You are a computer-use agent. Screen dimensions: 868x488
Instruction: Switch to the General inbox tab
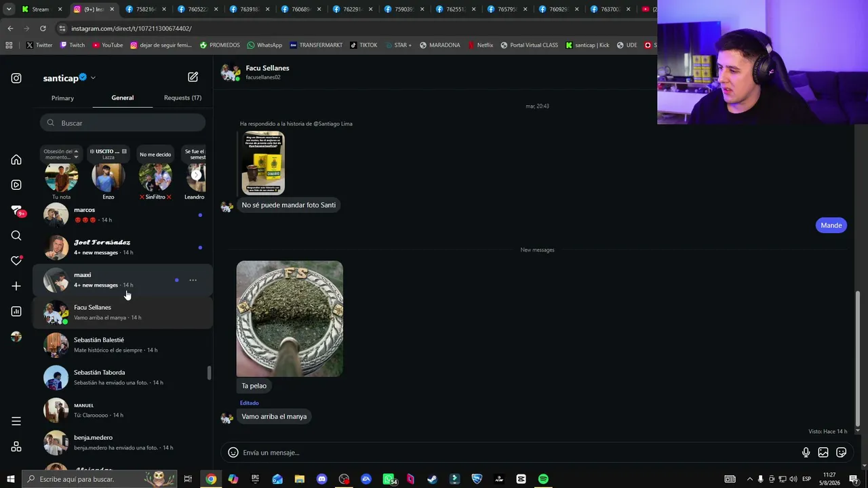[123, 98]
